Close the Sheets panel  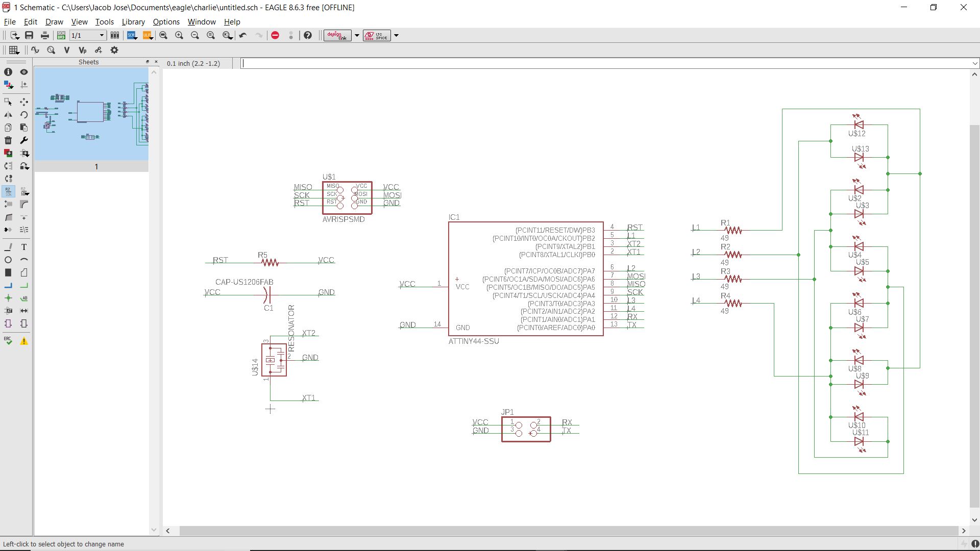pyautogui.click(x=156, y=62)
